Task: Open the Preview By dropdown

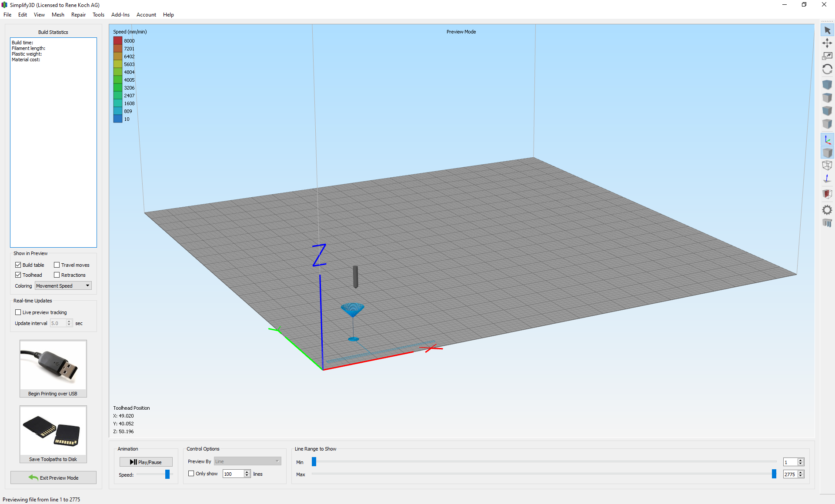Action: (247, 461)
